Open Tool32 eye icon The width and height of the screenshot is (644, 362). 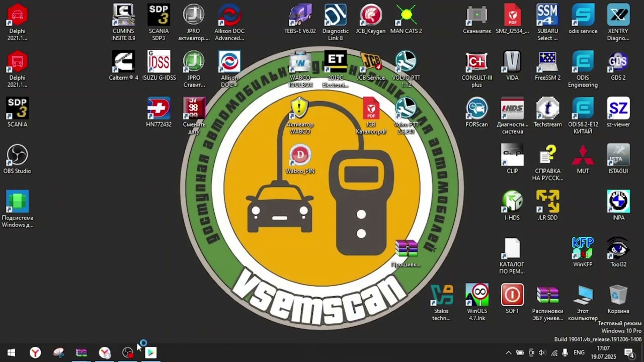(x=618, y=253)
